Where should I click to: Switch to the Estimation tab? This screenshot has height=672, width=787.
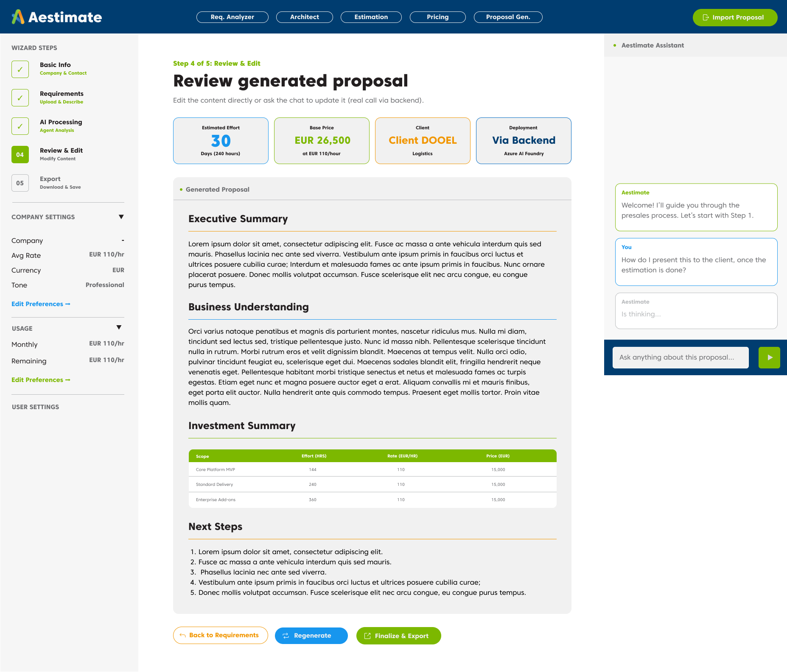coord(371,17)
